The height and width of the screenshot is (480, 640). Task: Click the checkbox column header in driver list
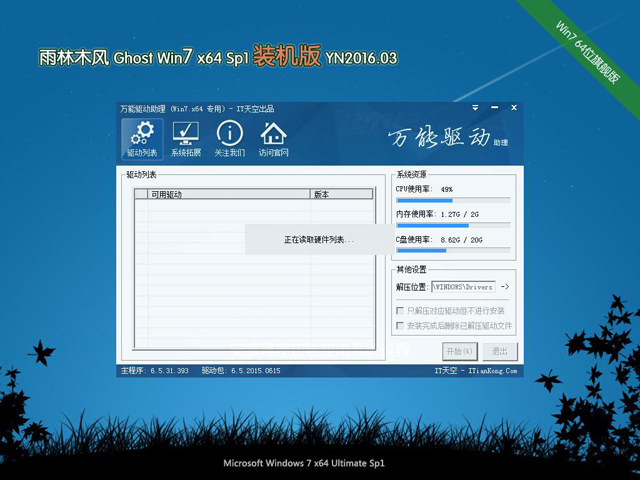click(x=141, y=194)
